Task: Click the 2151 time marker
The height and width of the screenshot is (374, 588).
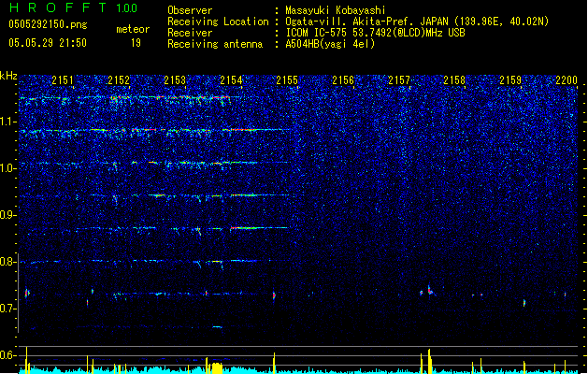Action: (63, 80)
